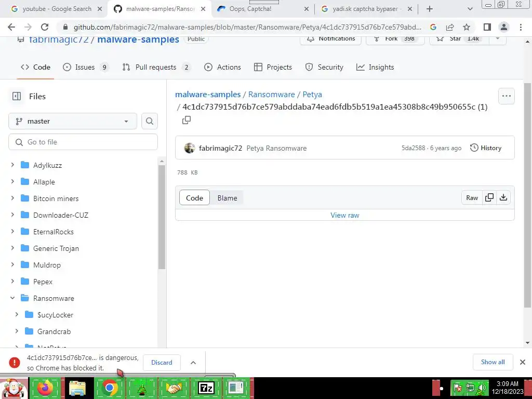This screenshot has height=399, width=532.
Task: Copy the file path with the copy icon
Action: coord(187,120)
